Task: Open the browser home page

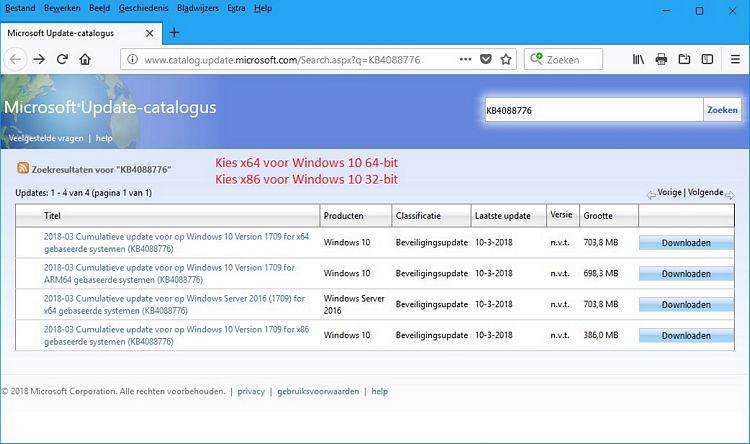Action: (x=85, y=59)
